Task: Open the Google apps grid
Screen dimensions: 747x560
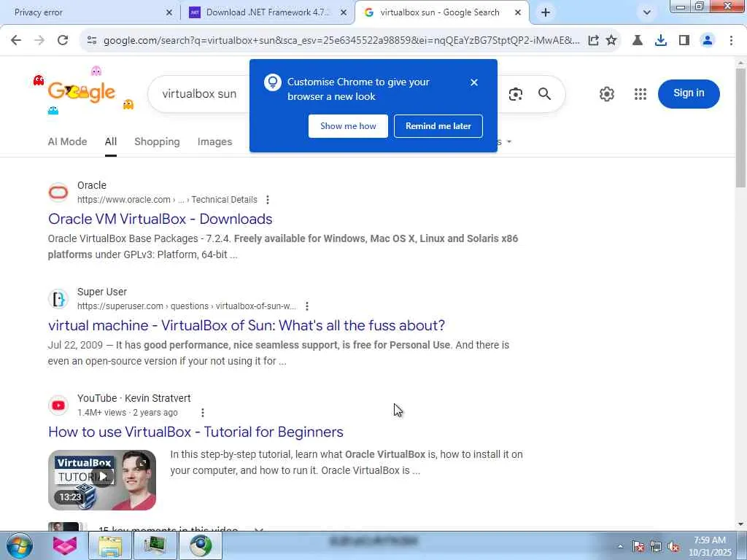Action: tap(640, 94)
